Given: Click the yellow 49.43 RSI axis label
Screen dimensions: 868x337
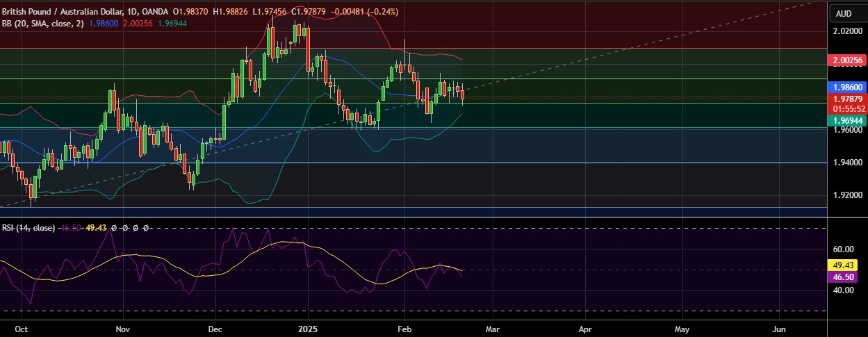Looking at the screenshot, I should tap(842, 265).
